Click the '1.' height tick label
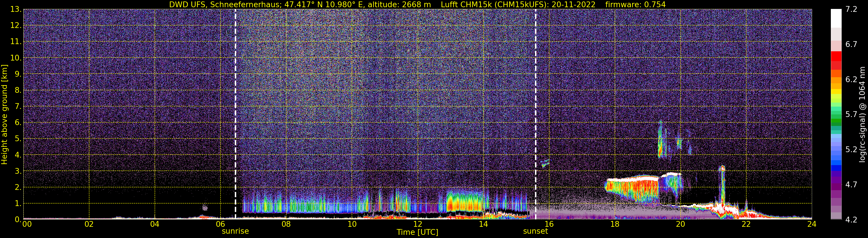 tap(18, 204)
